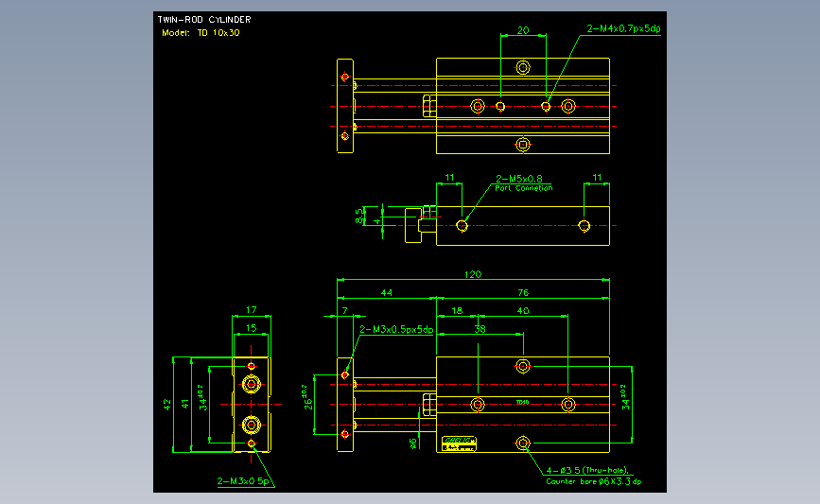Click the "20" dimension value
The width and height of the screenshot is (820, 504).
(x=523, y=30)
